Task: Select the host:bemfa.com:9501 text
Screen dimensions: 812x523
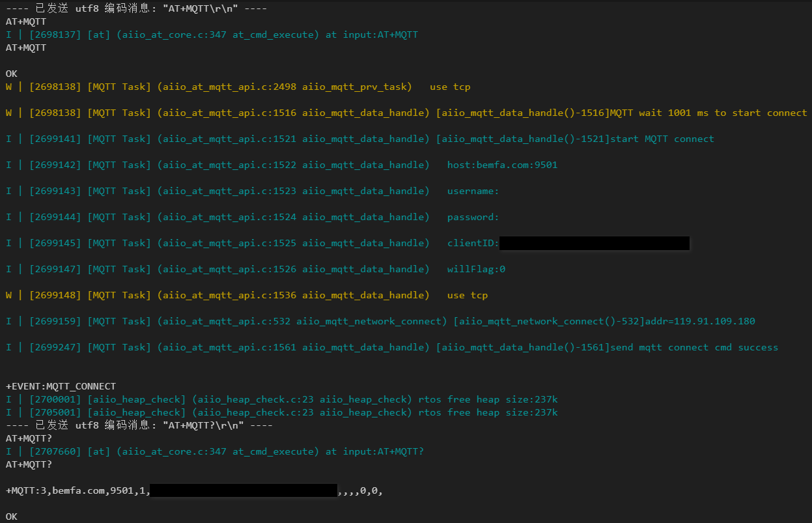Action: [502, 165]
